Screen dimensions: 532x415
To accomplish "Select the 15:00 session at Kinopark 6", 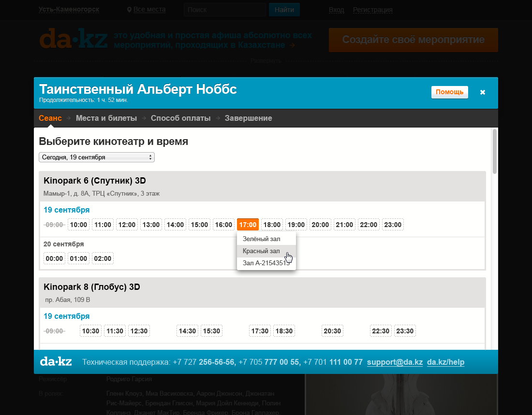I will click(x=199, y=225).
